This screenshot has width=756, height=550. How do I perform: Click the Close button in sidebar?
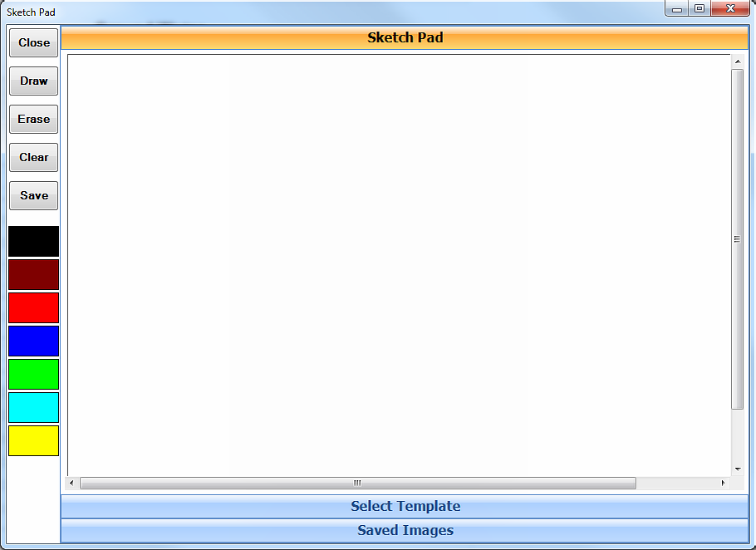(34, 42)
